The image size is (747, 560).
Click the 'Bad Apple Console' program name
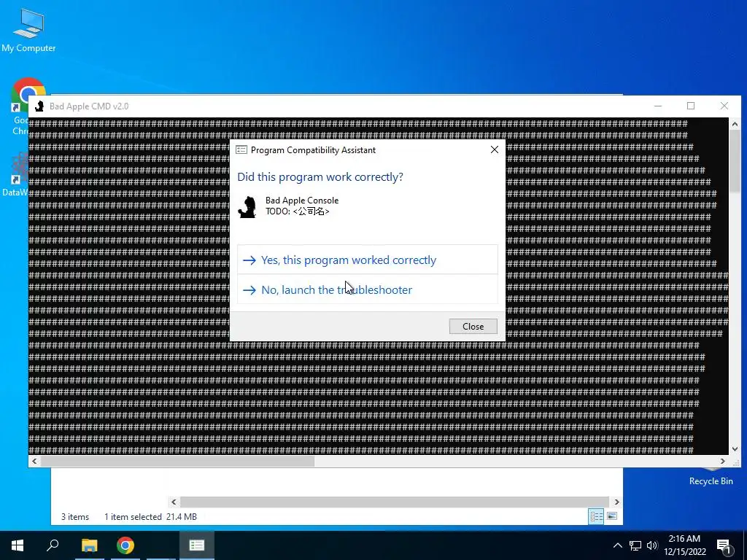click(x=302, y=201)
